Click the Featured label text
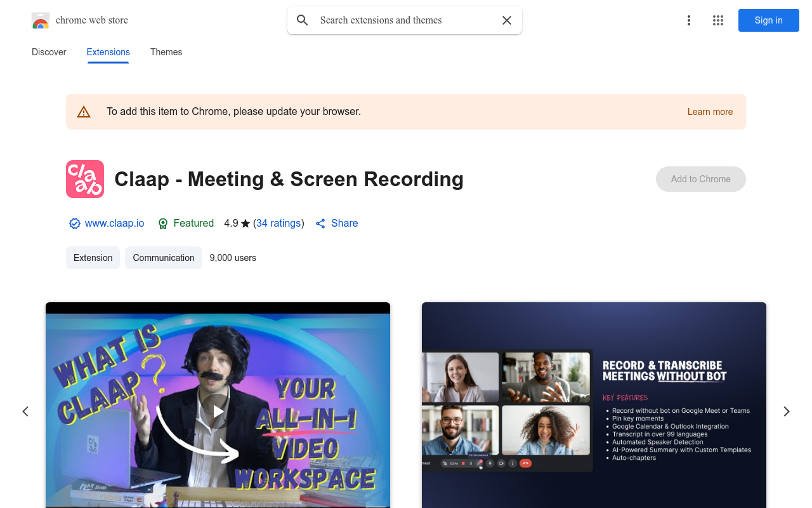 [x=193, y=224]
